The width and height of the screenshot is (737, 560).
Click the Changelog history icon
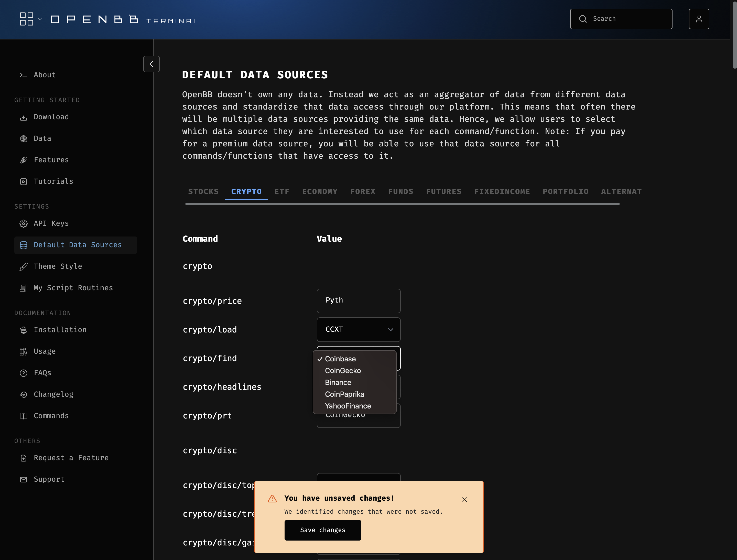point(23,395)
